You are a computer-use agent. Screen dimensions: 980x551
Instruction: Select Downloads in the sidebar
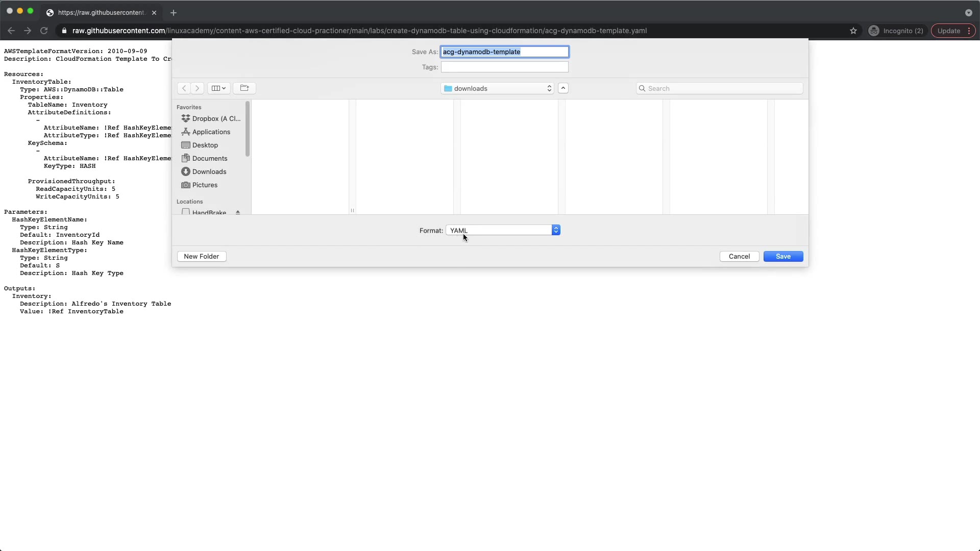[209, 171]
